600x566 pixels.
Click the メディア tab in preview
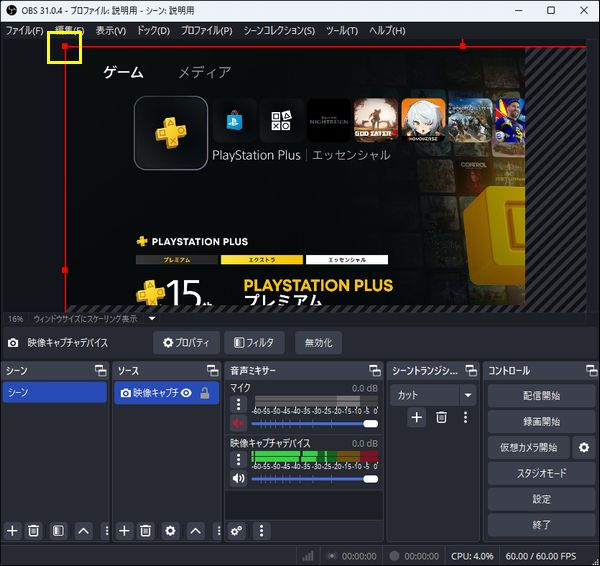tap(204, 72)
